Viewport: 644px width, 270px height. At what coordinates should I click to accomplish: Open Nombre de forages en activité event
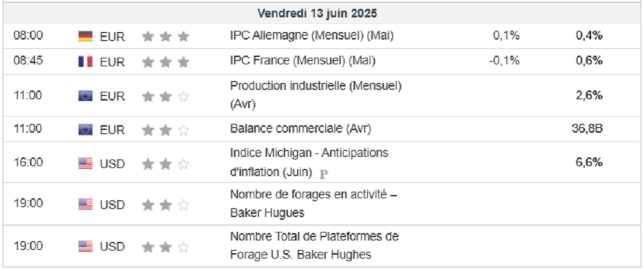[313, 204]
